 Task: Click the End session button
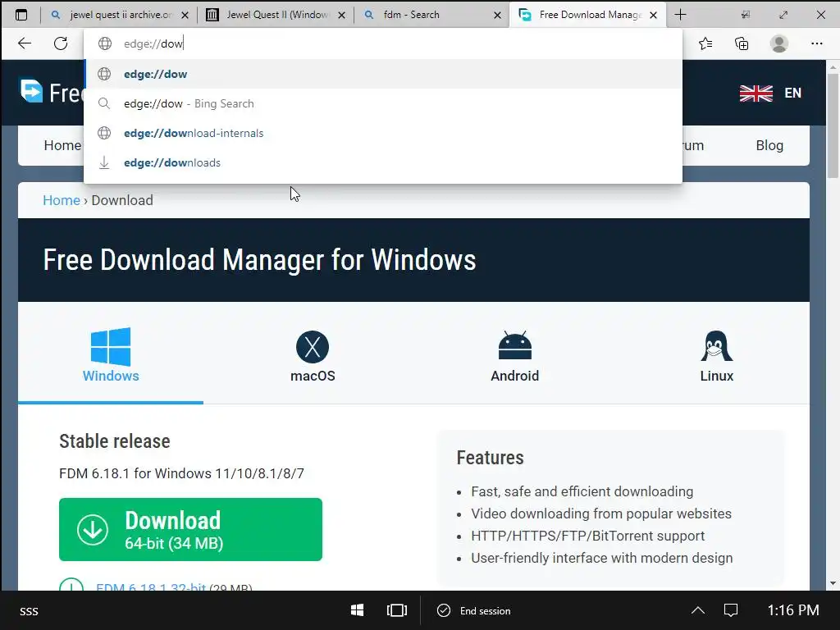tap(474, 610)
